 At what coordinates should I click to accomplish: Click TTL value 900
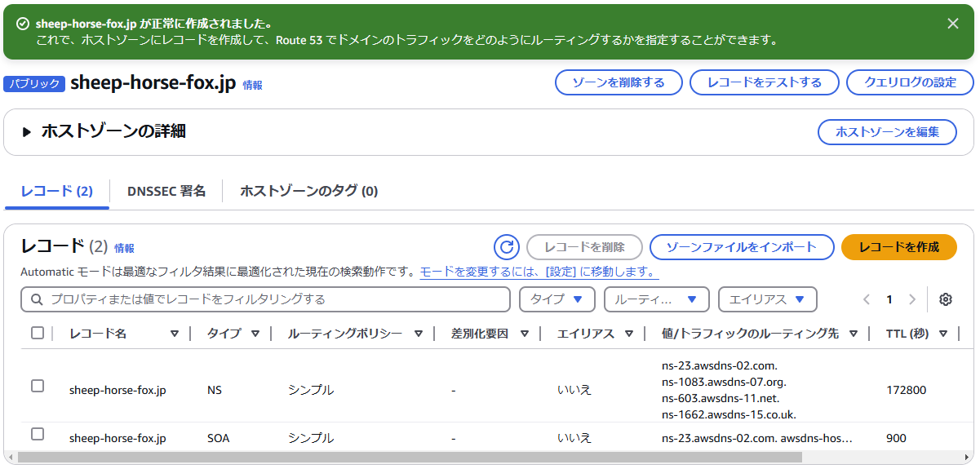[896, 438]
